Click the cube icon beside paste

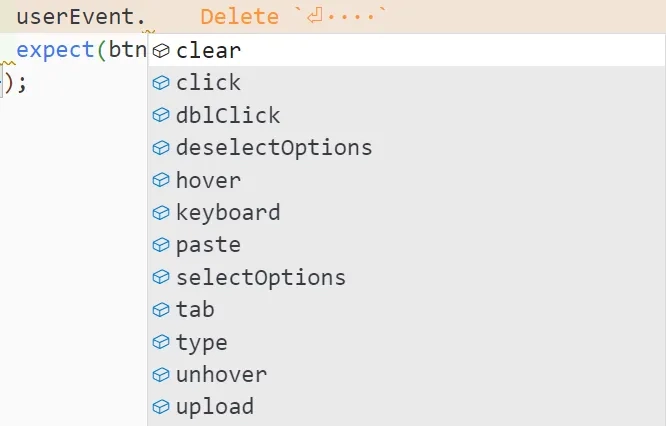[x=161, y=245]
